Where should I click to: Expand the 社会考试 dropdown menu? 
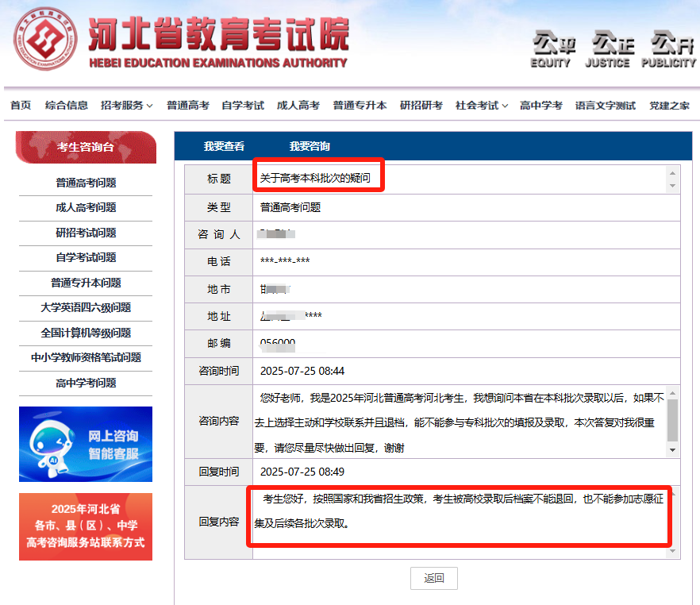(481, 106)
